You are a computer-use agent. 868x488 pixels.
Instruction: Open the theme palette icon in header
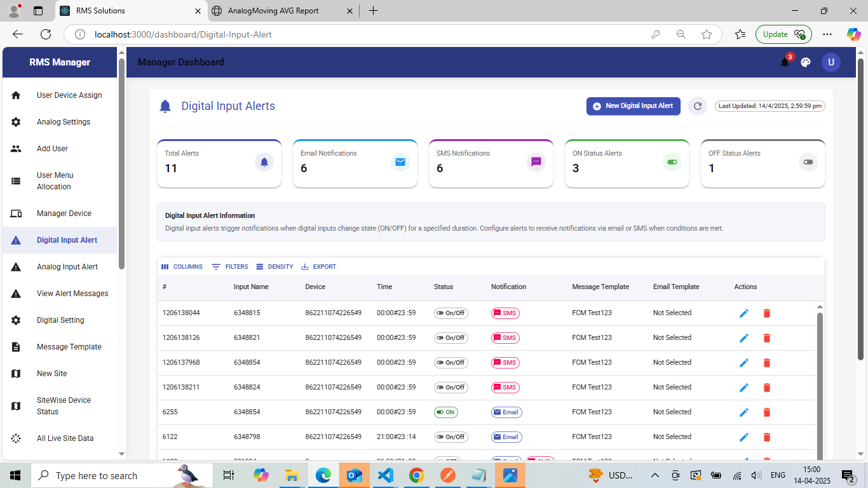point(806,62)
